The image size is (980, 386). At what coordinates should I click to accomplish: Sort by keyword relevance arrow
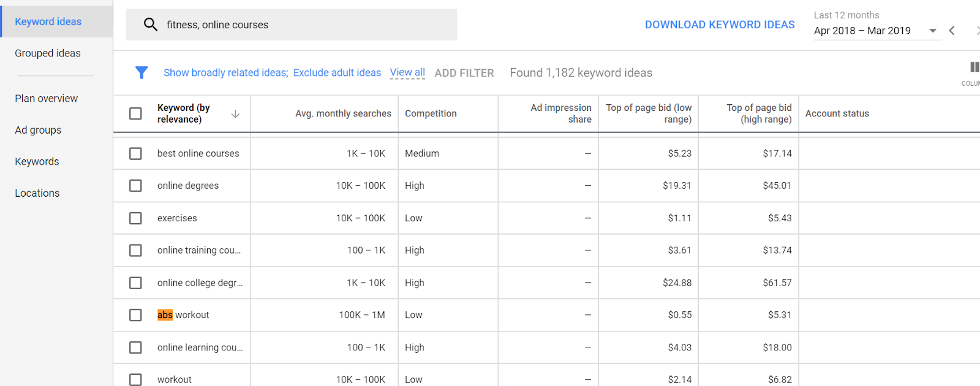235,114
